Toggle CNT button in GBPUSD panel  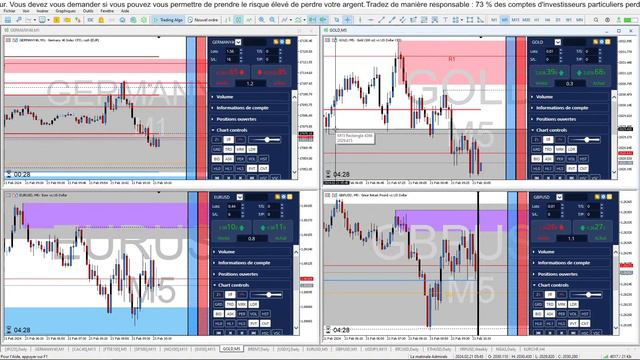tap(585, 323)
